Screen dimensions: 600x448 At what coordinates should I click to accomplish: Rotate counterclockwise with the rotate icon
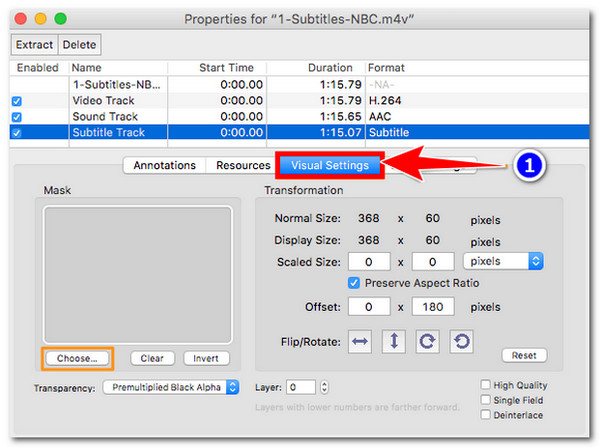point(461,341)
